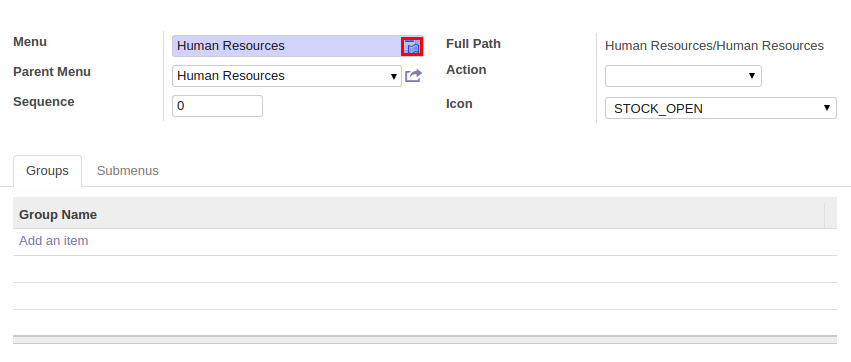Click the Action field label
The height and width of the screenshot is (362, 851).
[466, 69]
